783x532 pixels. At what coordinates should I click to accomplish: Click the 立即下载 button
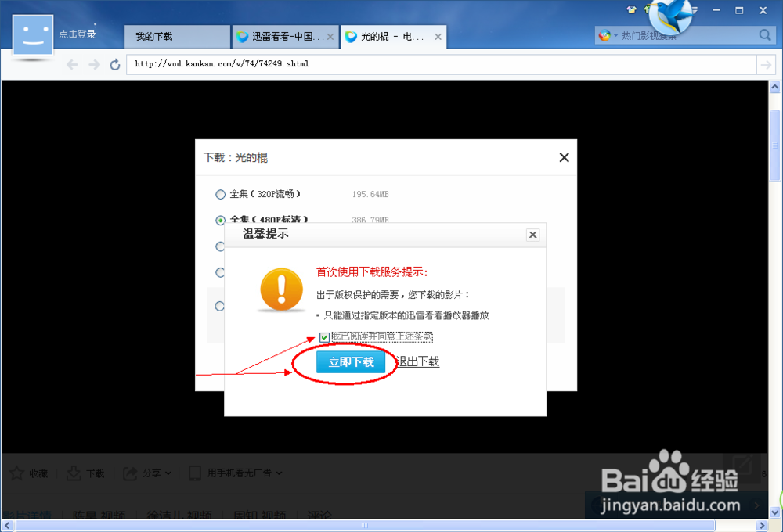pyautogui.click(x=351, y=362)
